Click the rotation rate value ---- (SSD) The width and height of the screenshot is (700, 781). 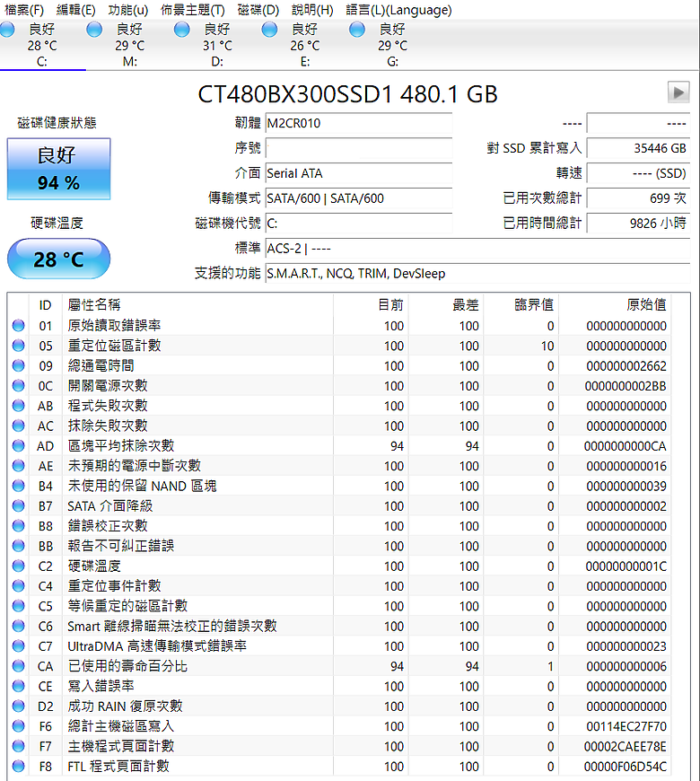pos(639,173)
